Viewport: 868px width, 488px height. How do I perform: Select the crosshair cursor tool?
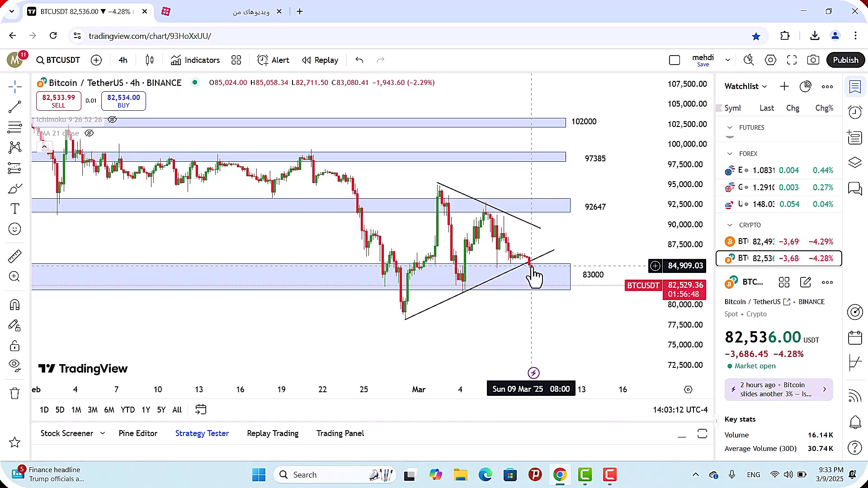point(15,86)
